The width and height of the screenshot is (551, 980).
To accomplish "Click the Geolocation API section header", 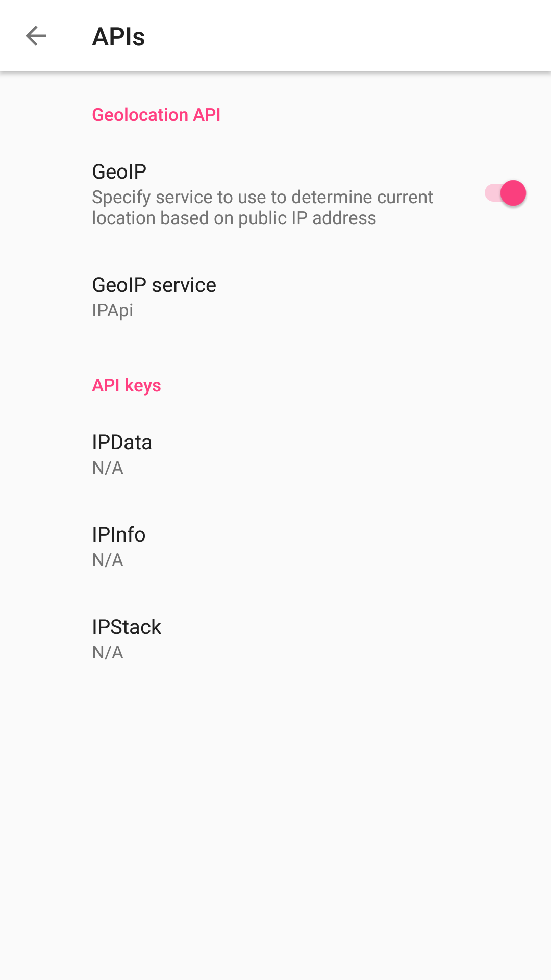I will 156,115.
